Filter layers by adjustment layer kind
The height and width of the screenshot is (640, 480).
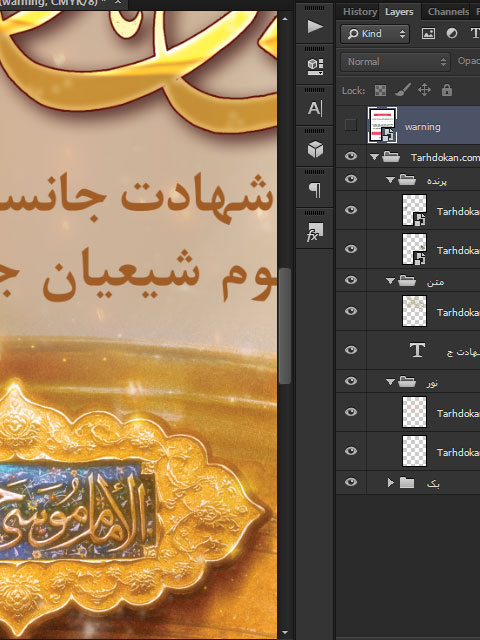pyautogui.click(x=452, y=33)
